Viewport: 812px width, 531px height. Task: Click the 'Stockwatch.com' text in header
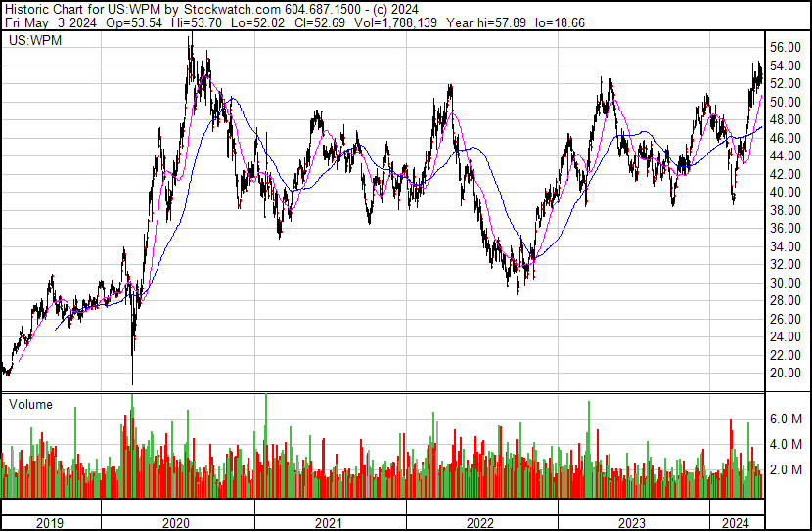click(x=233, y=10)
